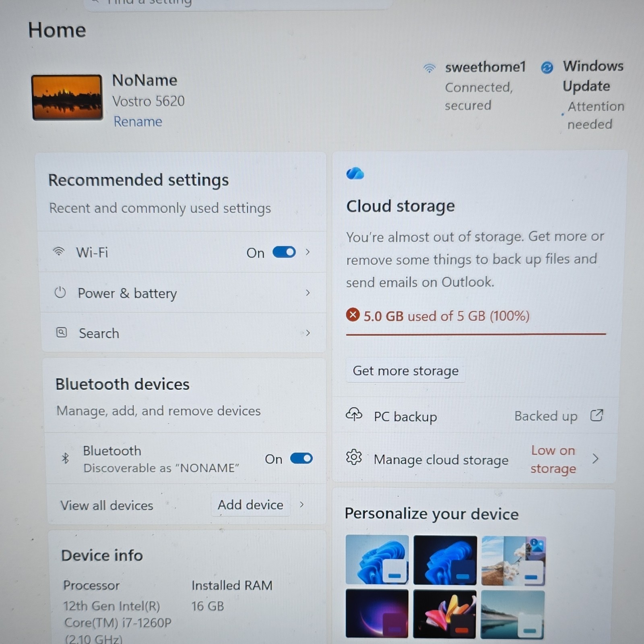The height and width of the screenshot is (644, 644).
Task: Click the PC backup cloud icon
Action: (354, 414)
